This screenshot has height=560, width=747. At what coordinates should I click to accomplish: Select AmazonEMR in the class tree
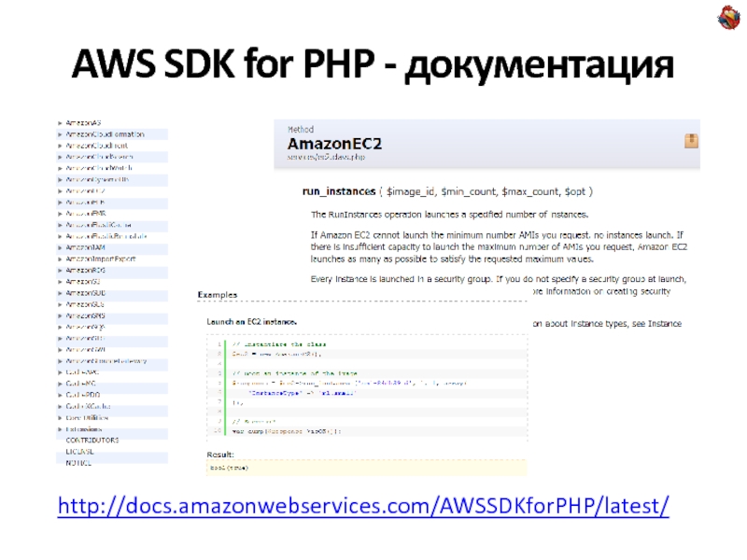coord(86,214)
